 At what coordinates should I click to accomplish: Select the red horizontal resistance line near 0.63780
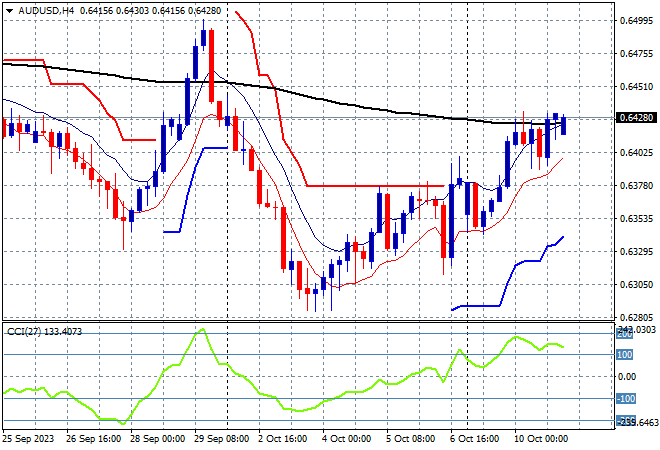(375, 186)
